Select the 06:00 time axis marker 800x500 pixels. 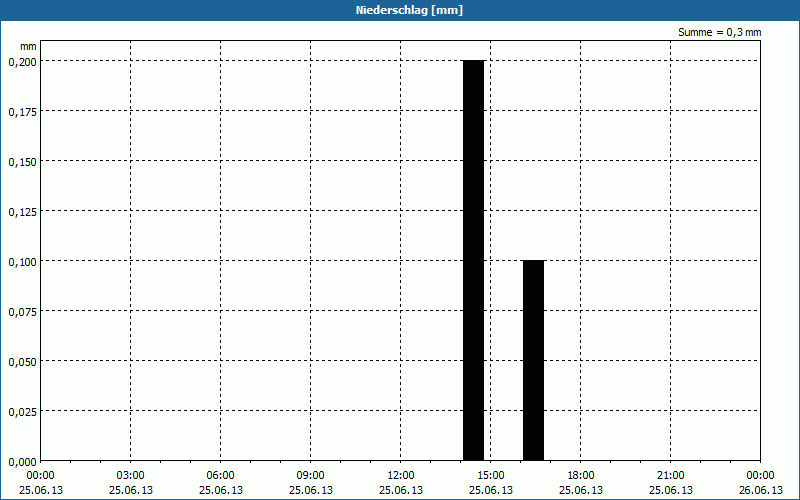[221, 475]
